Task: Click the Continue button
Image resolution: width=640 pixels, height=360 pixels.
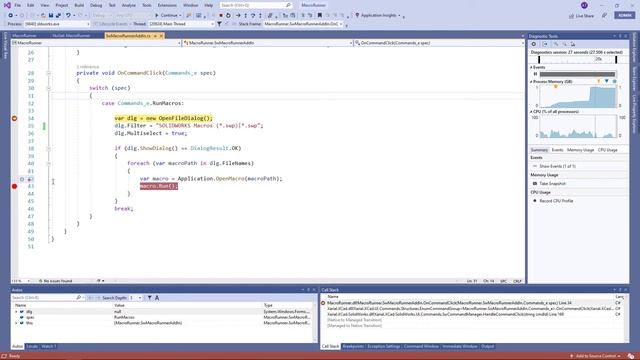Action: click(166, 16)
